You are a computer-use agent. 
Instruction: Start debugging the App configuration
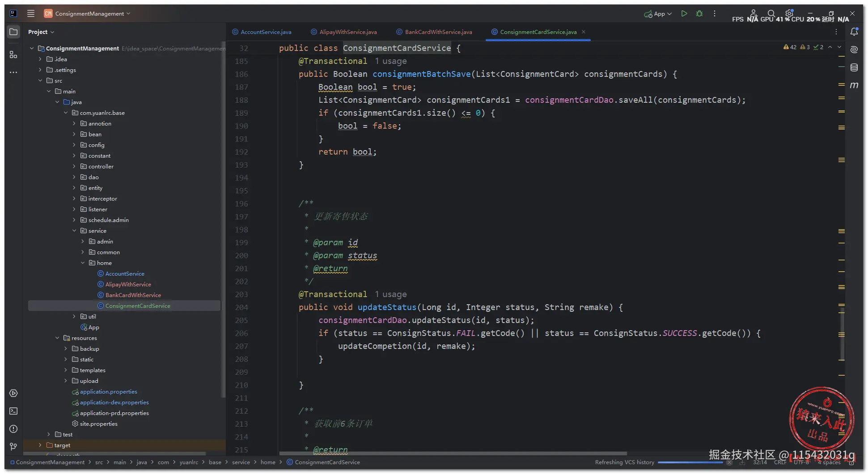699,13
